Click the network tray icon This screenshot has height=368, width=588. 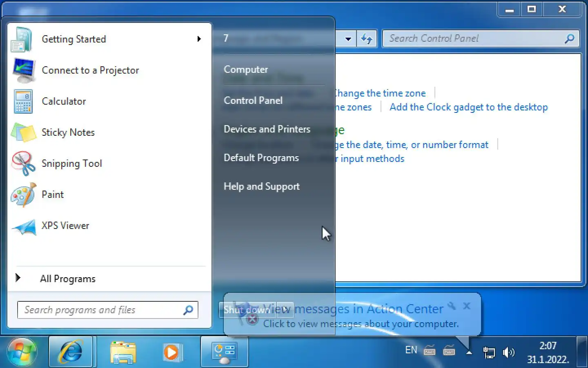489,352
